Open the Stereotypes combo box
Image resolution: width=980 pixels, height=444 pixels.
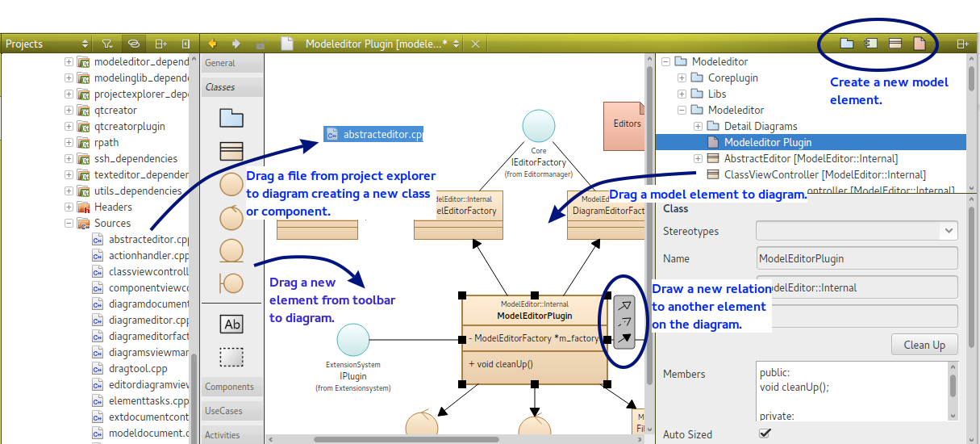(856, 231)
